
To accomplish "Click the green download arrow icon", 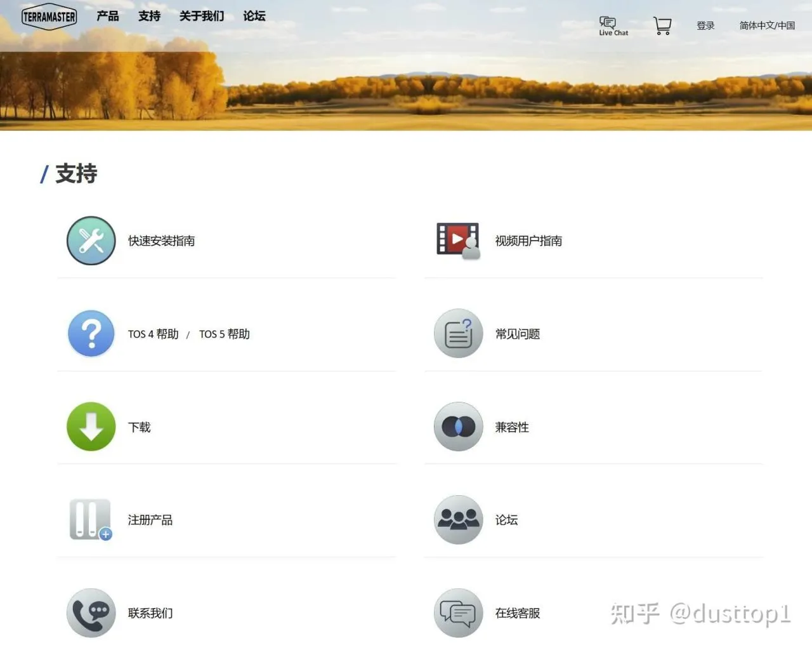I will tap(91, 427).
